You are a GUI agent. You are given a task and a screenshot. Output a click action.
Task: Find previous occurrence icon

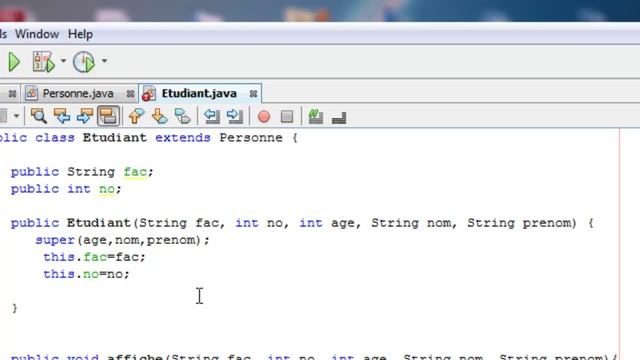point(62,116)
